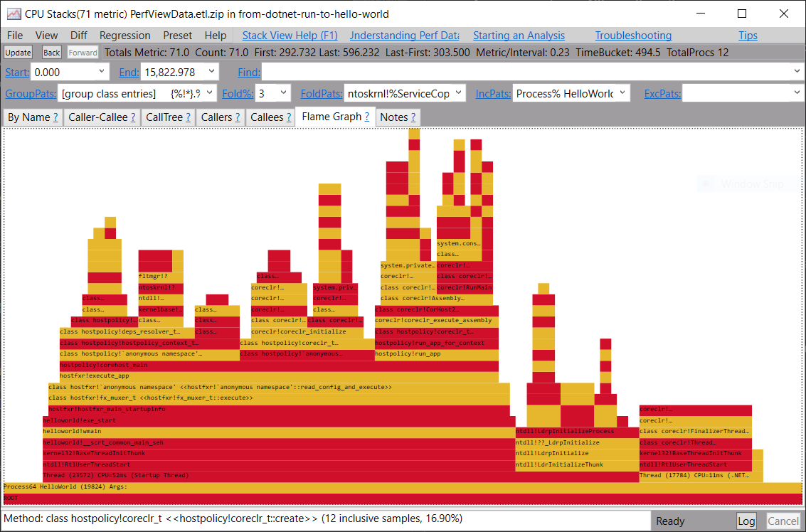Screen dimensions: 806x532
Task: Expand the ExcPats dropdown
Action: [797, 93]
